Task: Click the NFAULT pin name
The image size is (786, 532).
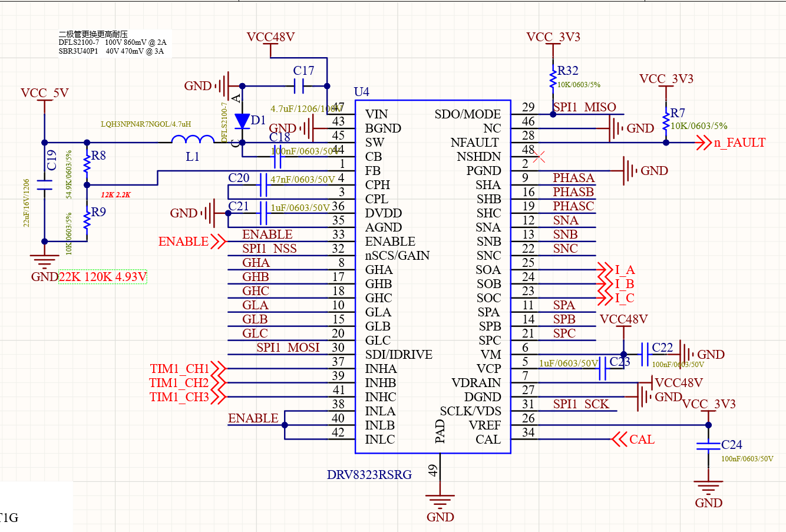Action: pos(475,143)
